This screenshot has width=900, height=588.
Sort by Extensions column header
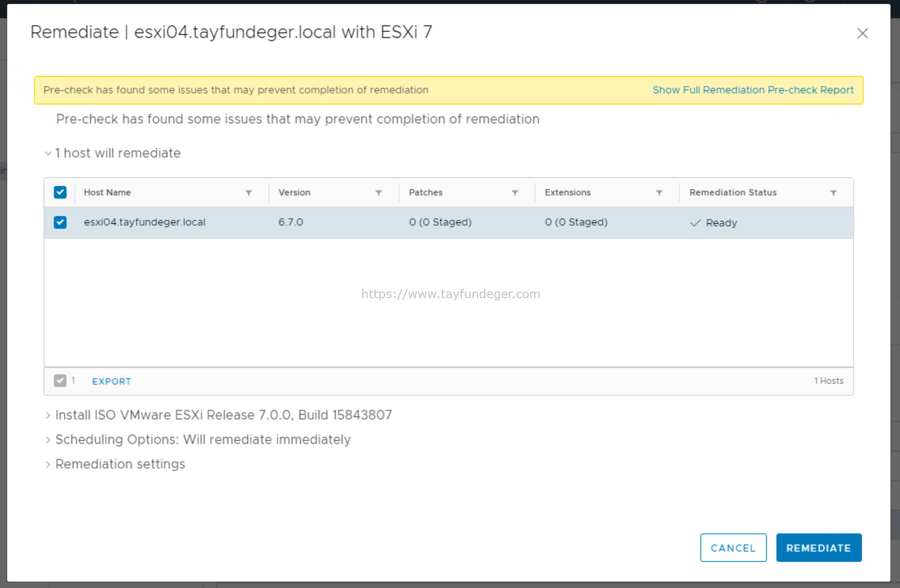pyautogui.click(x=568, y=192)
